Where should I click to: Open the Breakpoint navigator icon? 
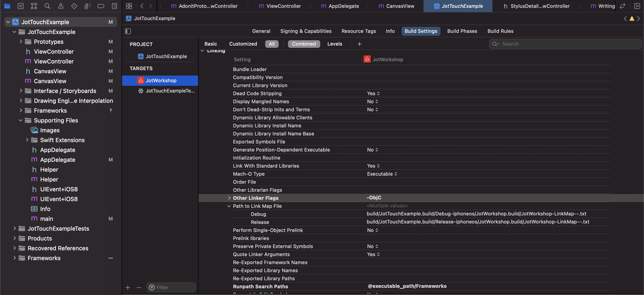point(101,6)
